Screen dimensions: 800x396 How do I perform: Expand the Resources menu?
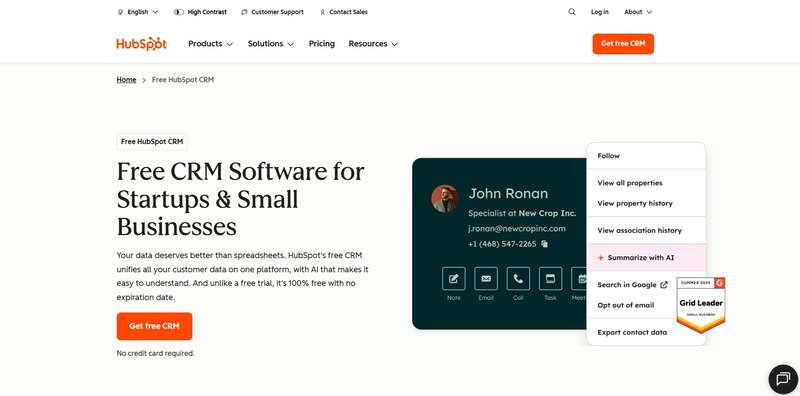point(373,44)
